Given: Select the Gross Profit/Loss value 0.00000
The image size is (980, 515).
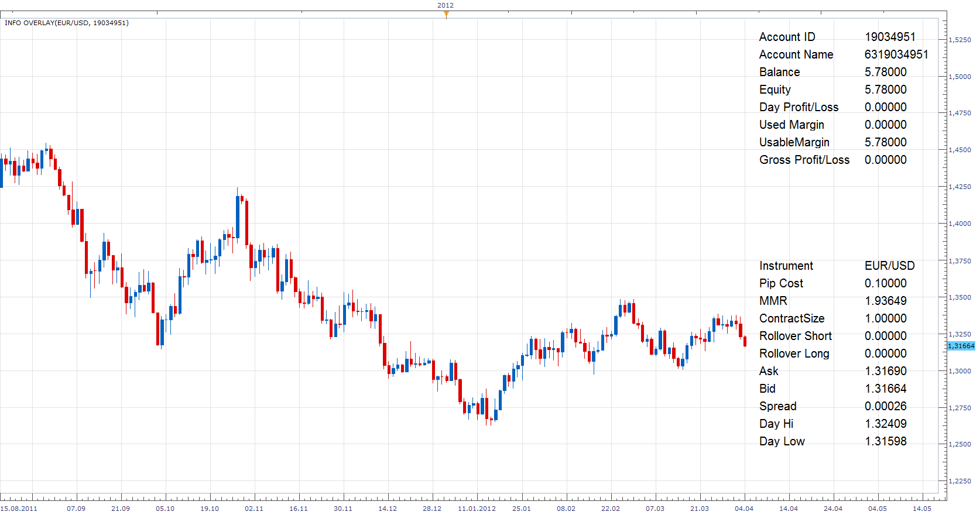Looking at the screenshot, I should coord(886,160).
